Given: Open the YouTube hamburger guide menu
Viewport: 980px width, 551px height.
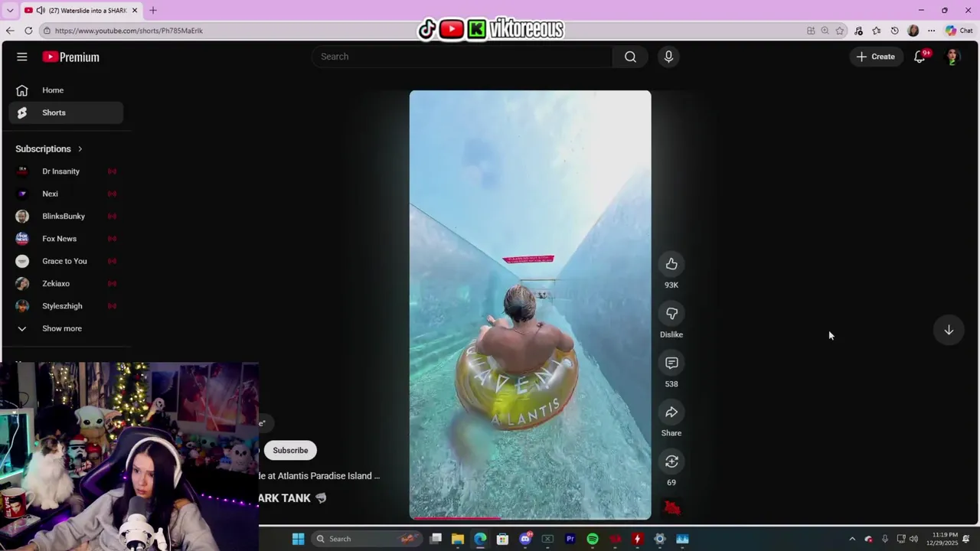Looking at the screenshot, I should pos(22,57).
